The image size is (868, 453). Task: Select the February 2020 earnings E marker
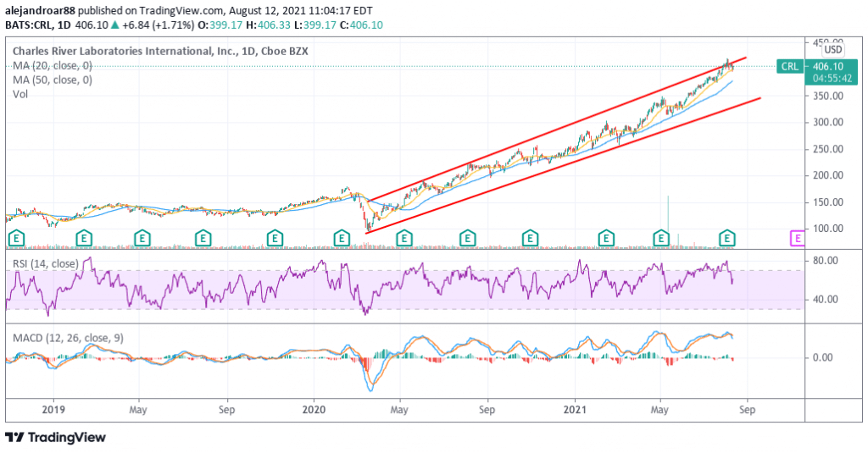pyautogui.click(x=342, y=239)
